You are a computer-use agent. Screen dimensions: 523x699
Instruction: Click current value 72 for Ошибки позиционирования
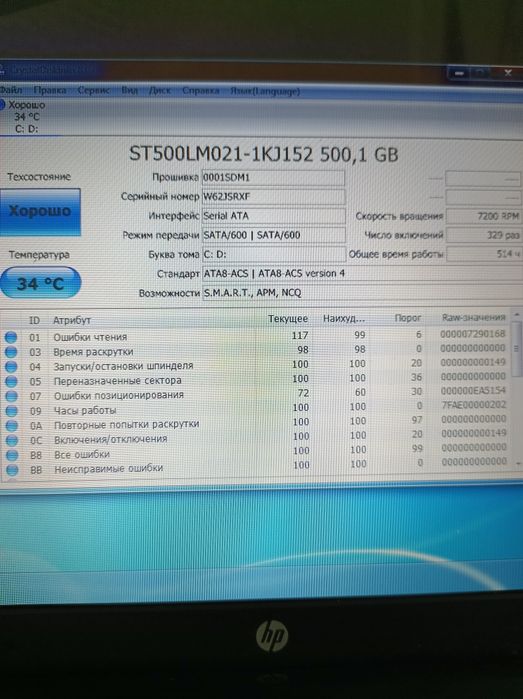coord(303,393)
